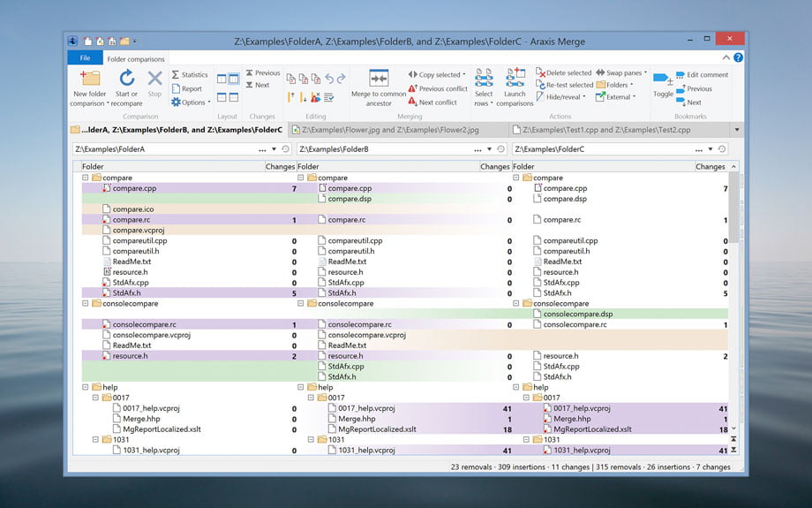Toggle bookmark with the Toggle button

(663, 81)
